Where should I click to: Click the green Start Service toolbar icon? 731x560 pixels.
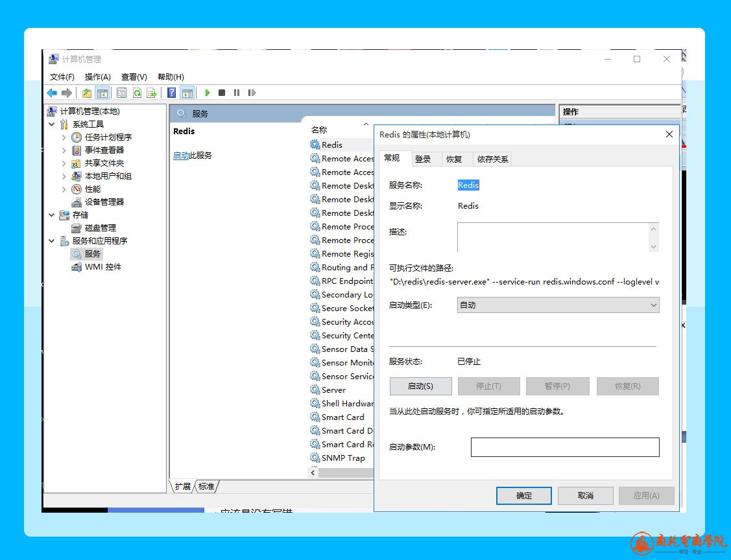[x=208, y=93]
